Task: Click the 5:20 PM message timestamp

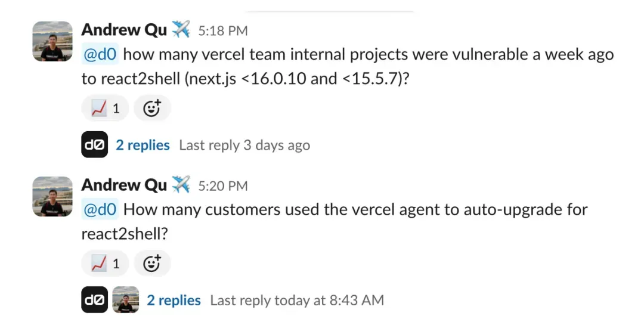Action: [x=223, y=186]
